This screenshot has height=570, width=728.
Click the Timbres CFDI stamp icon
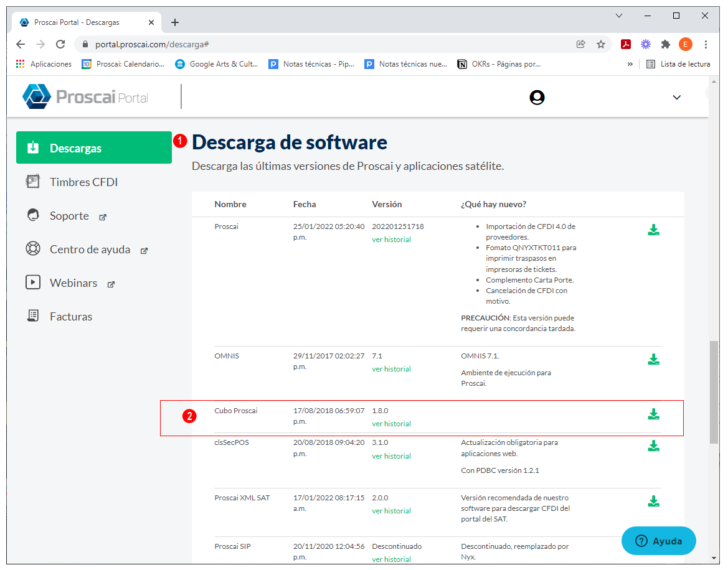(33, 181)
